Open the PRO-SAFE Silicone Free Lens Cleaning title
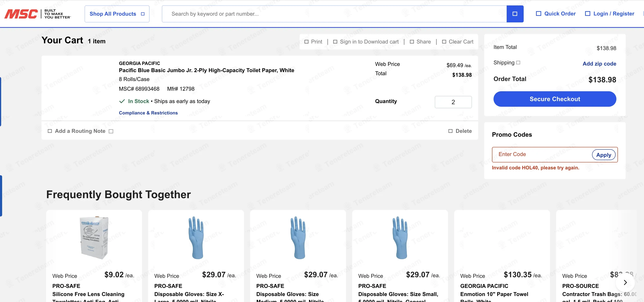 [88, 297]
